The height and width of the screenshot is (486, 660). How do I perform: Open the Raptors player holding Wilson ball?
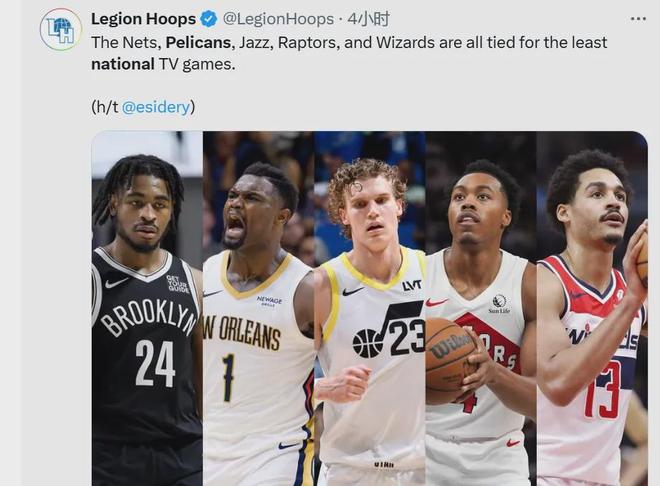pos(481,308)
